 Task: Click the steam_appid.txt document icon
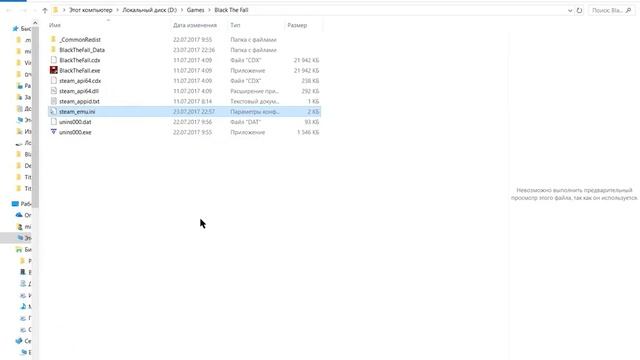click(x=53, y=101)
